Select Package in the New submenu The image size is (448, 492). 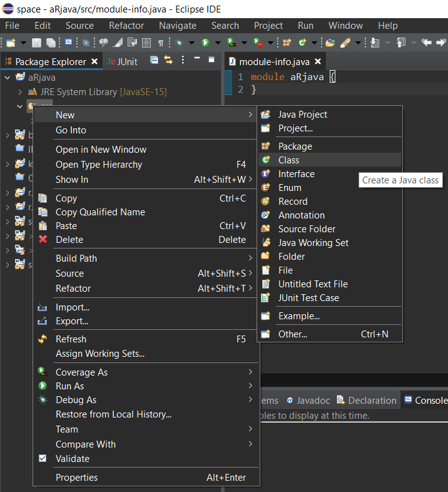point(330,146)
